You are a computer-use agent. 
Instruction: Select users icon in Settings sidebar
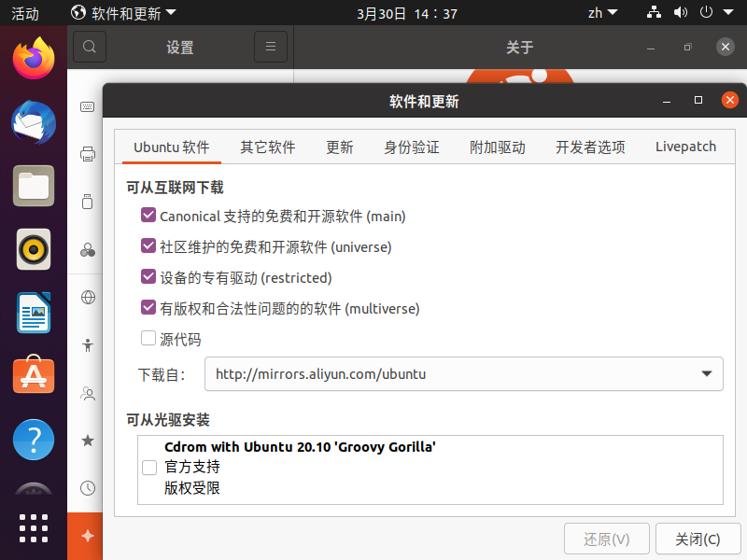click(x=88, y=393)
